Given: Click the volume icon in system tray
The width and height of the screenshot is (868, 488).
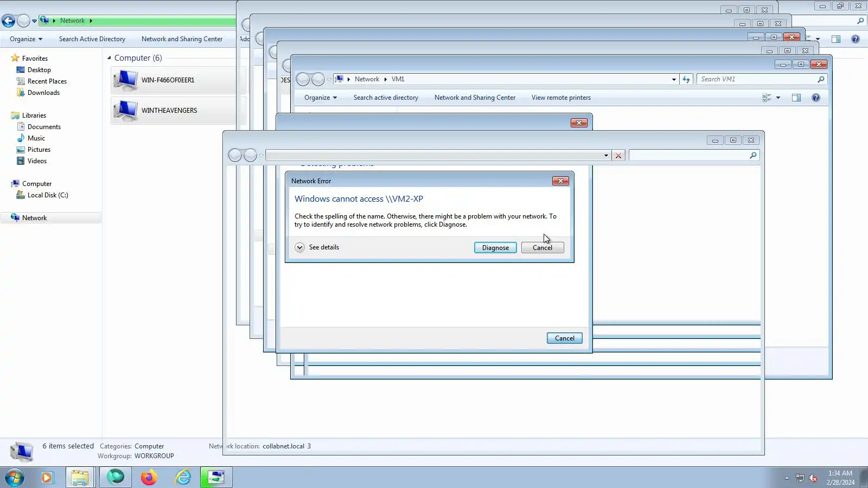Looking at the screenshot, I should (813, 478).
